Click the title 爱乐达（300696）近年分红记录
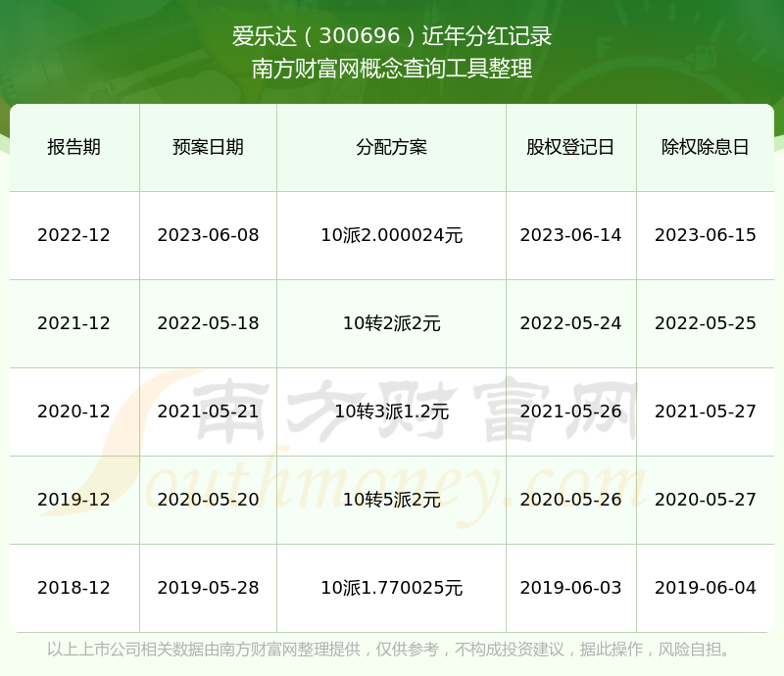Screen dimensions: 784x676 pos(391,36)
